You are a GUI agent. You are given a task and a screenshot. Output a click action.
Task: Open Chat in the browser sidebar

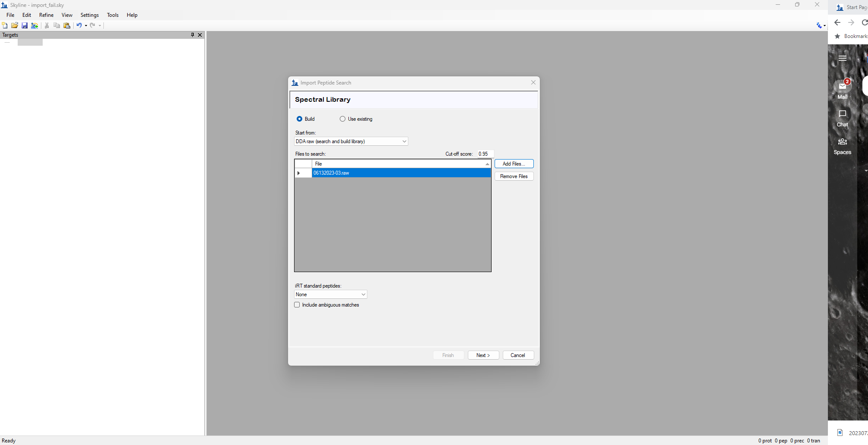tap(842, 118)
